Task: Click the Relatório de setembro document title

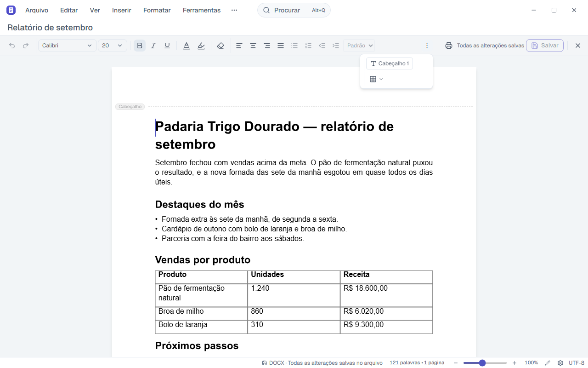Action: tap(50, 28)
